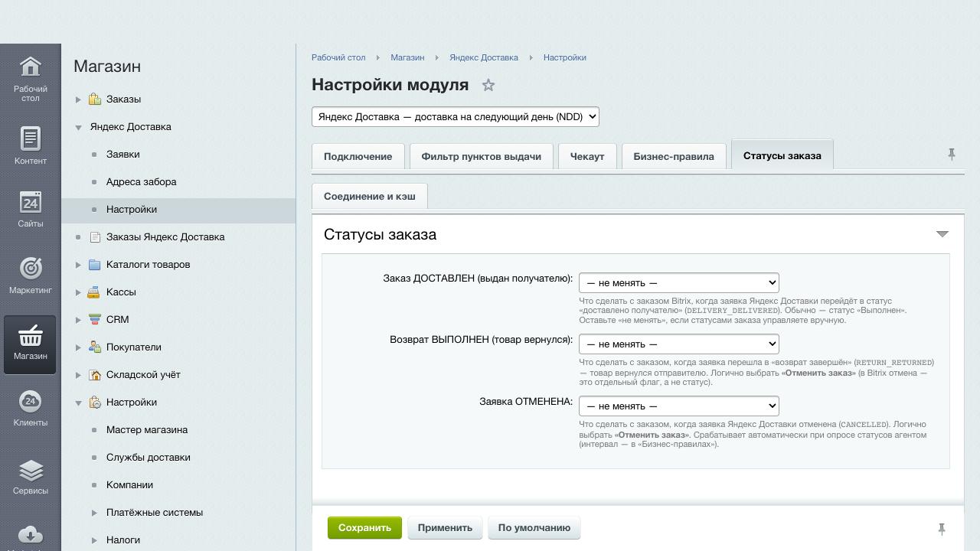Collapse the Статусы заказа section
Screen dimensions: 980x551
(x=942, y=234)
